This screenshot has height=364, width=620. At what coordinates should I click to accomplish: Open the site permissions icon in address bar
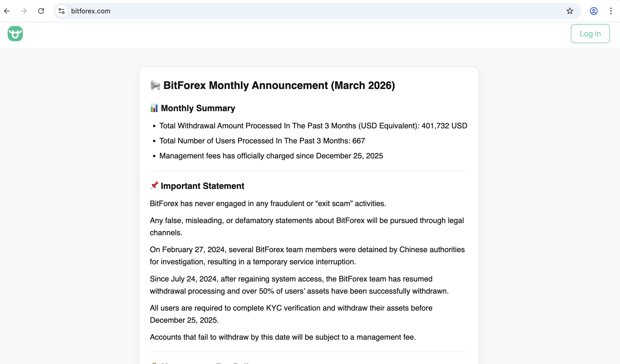tap(62, 11)
